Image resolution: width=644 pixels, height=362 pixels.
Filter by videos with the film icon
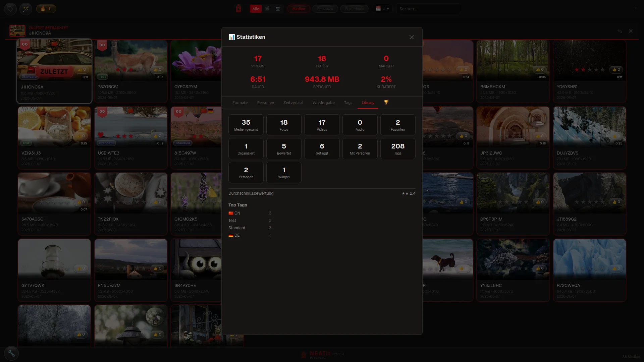pos(267,9)
